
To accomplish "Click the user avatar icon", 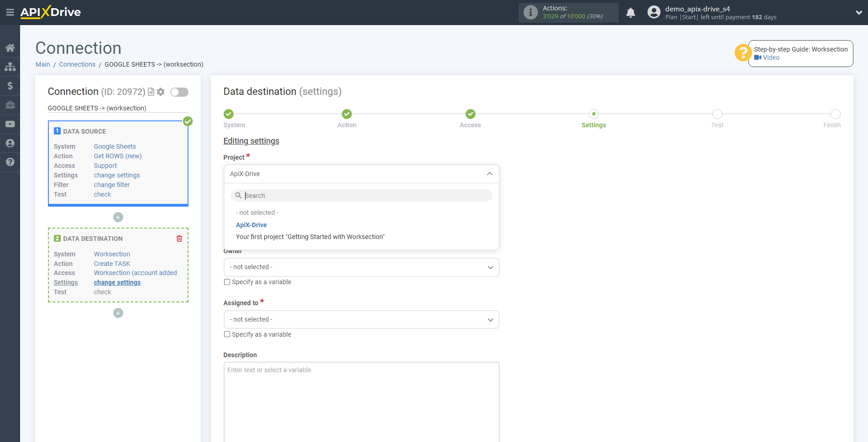I will 654,12.
